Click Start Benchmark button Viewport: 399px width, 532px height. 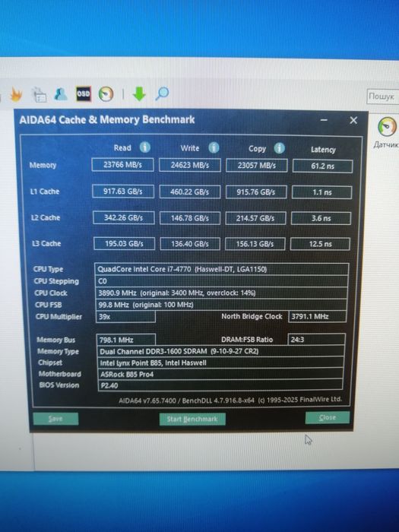pyautogui.click(x=192, y=419)
